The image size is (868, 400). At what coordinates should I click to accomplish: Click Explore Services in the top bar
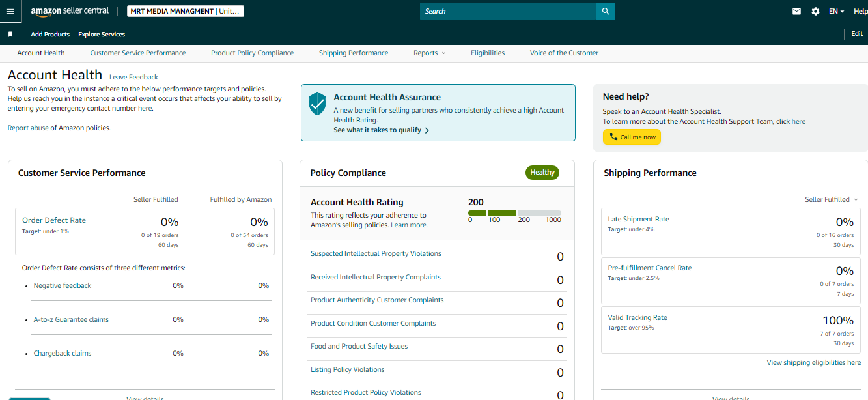[x=102, y=34]
